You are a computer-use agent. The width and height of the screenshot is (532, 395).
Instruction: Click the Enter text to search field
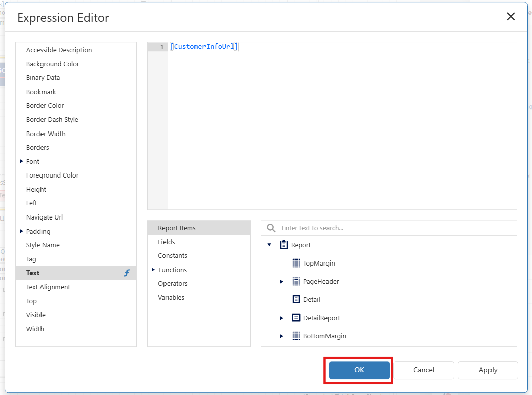click(395, 228)
